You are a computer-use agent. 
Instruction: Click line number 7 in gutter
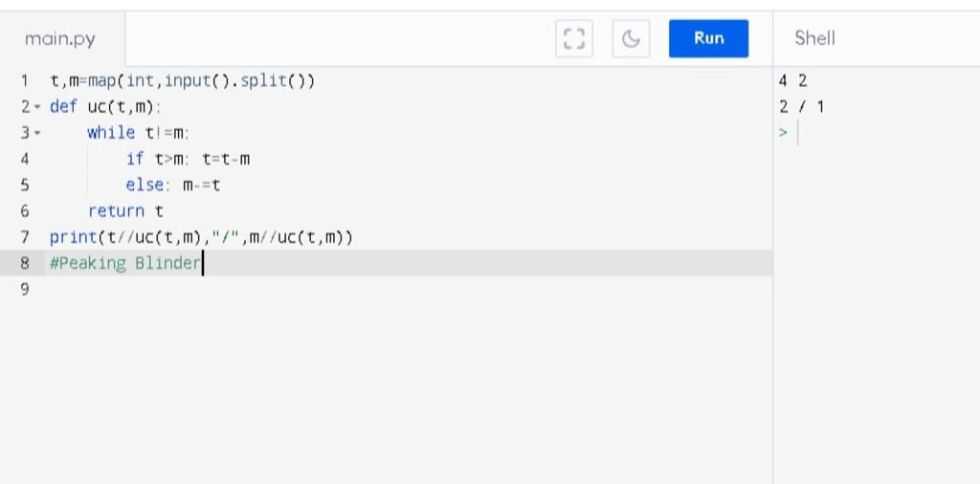24,237
